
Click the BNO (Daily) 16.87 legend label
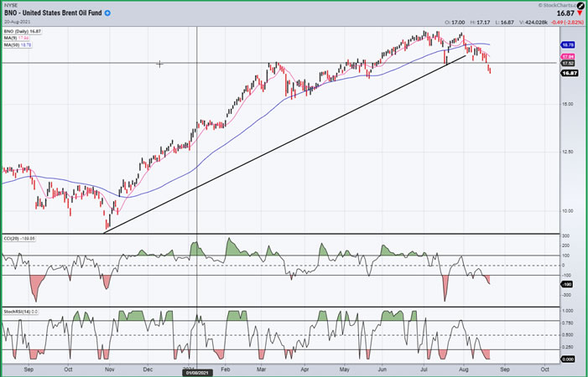23,32
